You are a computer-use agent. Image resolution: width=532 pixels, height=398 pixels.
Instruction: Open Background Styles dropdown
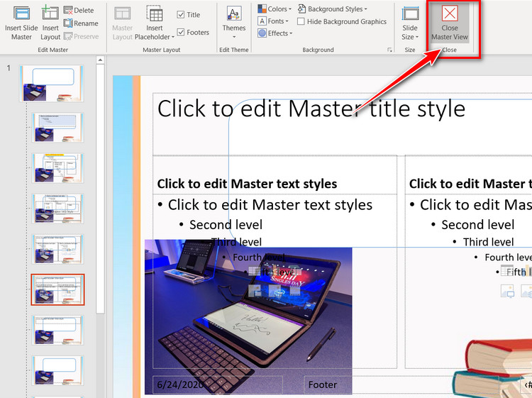tap(332, 9)
